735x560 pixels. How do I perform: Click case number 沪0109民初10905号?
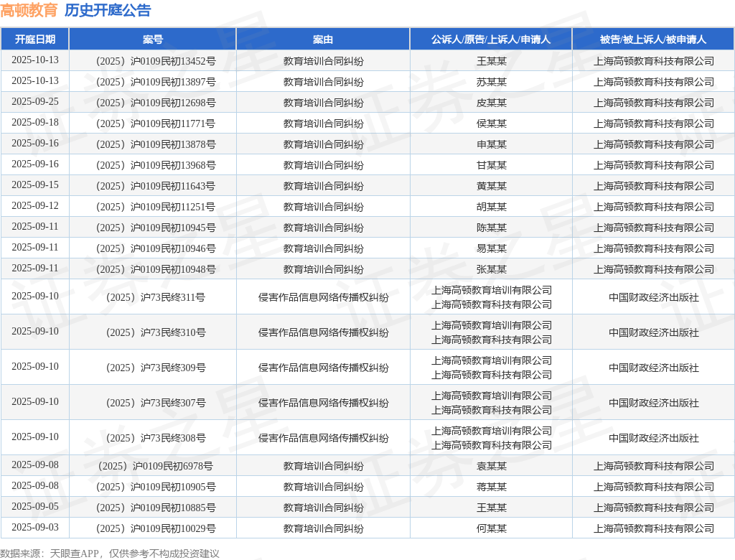(173, 487)
